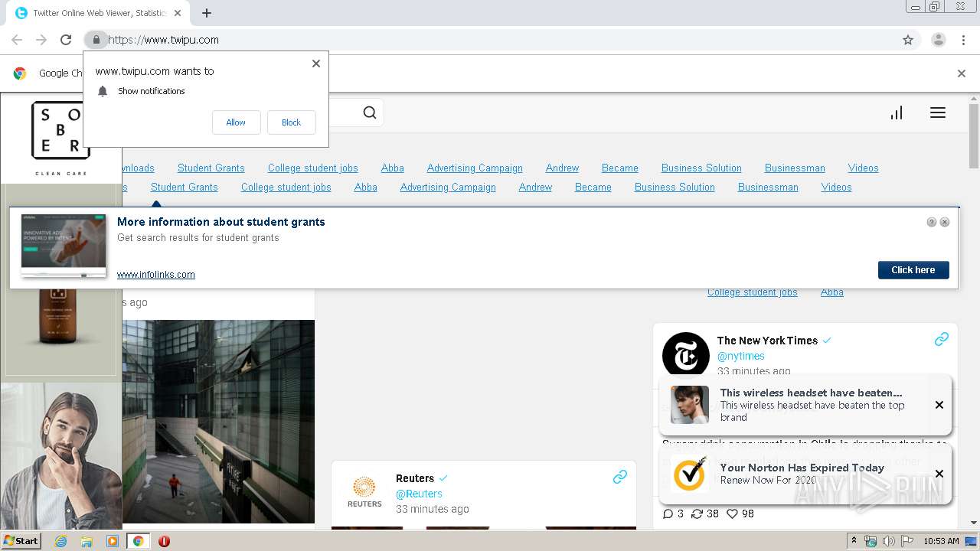
Task: Open Advertising Campaign link in second row
Action: point(448,187)
